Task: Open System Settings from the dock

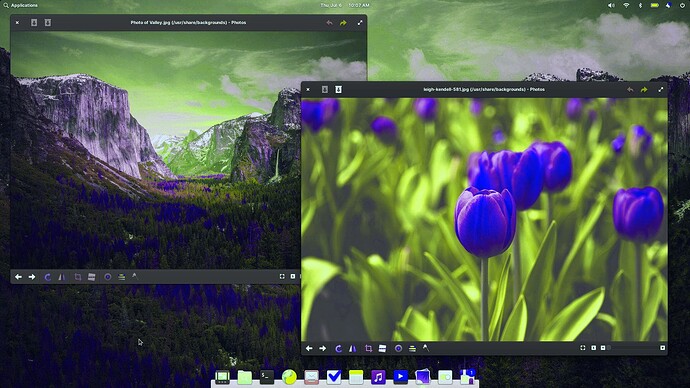Action: pos(445,377)
